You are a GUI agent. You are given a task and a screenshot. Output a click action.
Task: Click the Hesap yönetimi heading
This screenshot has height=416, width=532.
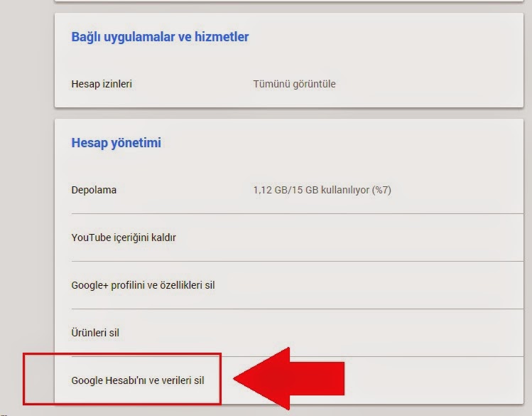click(x=116, y=143)
